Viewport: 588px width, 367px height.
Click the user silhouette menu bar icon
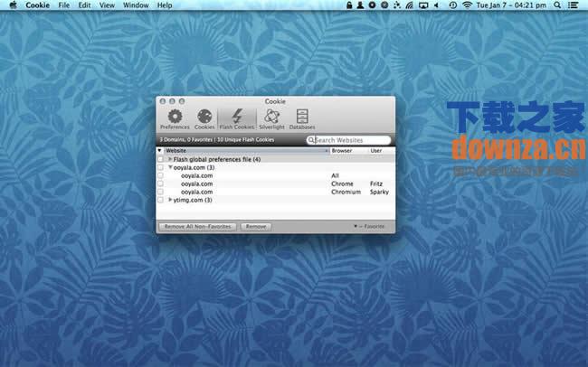pyautogui.click(x=360, y=5)
